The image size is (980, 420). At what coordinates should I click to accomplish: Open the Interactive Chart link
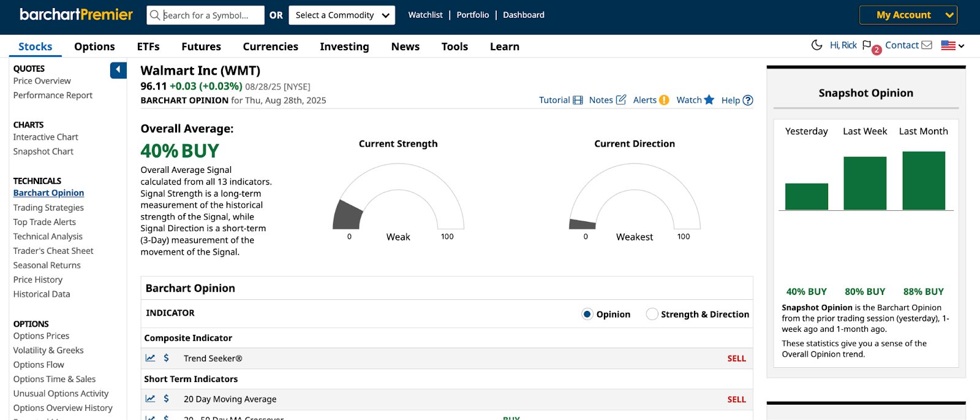pos(46,137)
